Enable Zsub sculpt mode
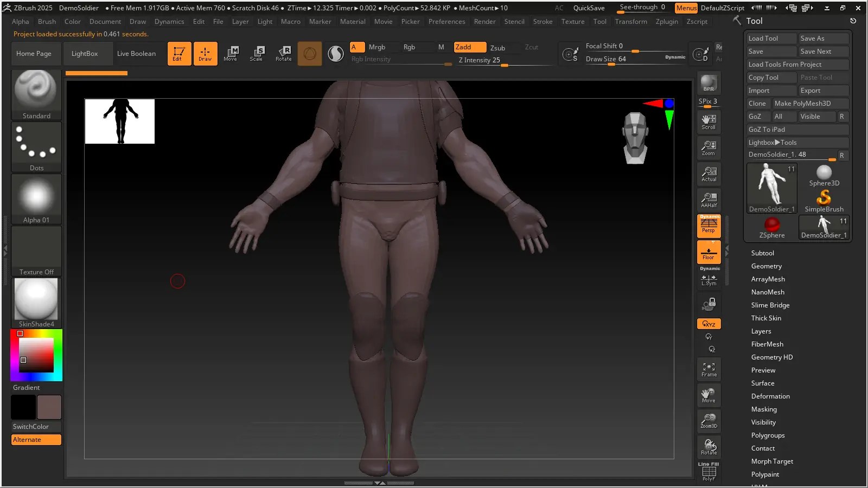This screenshot has width=868, height=488. [497, 48]
